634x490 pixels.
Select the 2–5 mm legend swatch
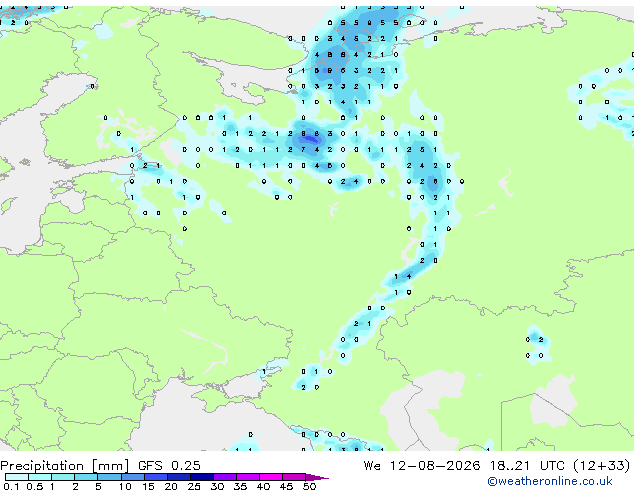pos(86,477)
